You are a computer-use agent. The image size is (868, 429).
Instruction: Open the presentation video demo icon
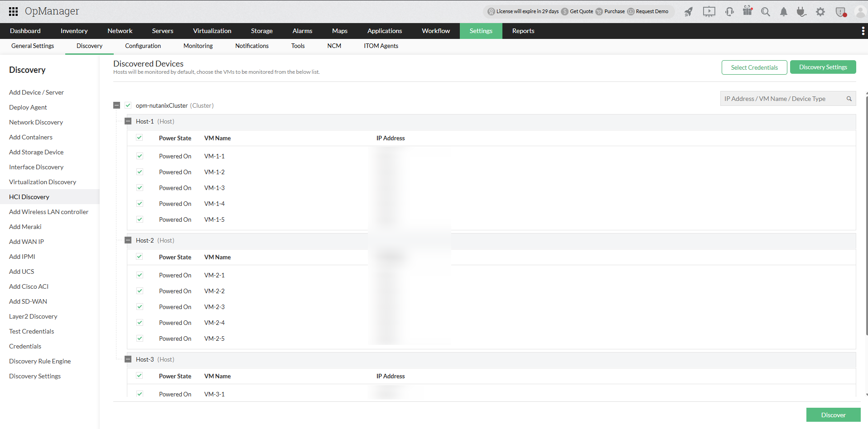709,12
